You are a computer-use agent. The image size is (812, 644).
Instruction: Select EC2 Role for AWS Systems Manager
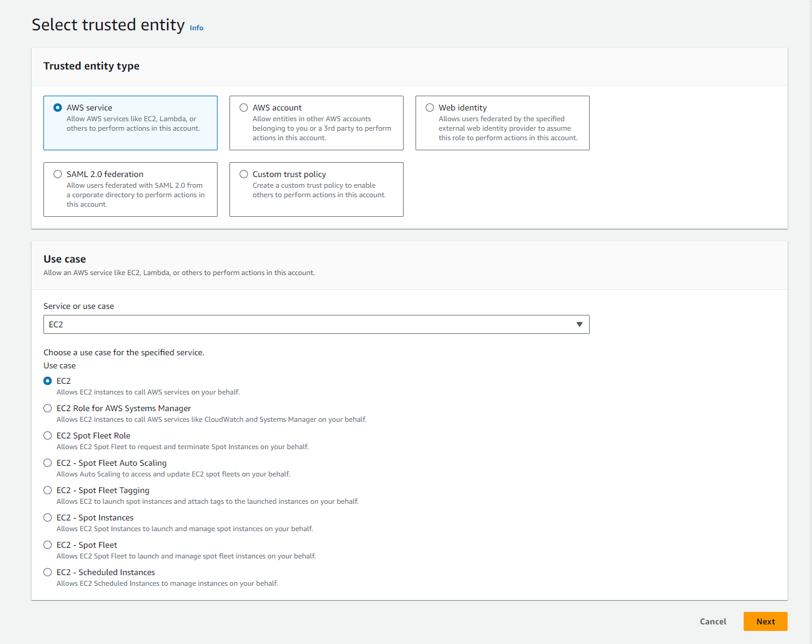[48, 408]
